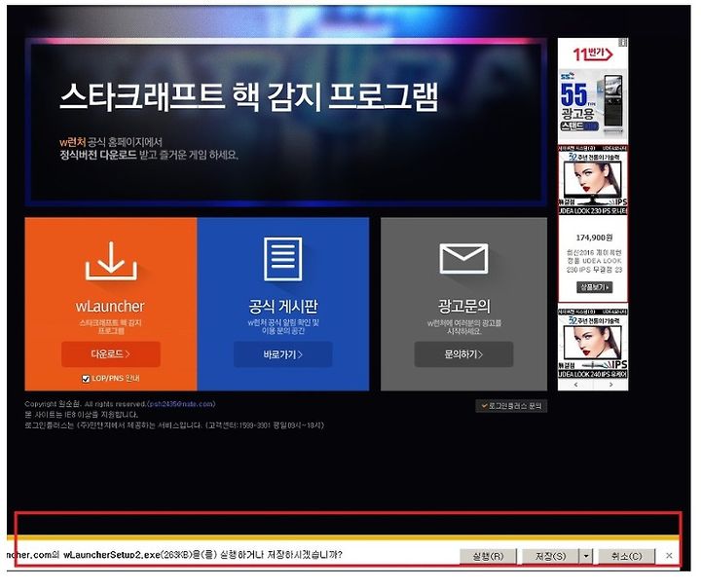The image size is (701, 588).
Task: Open the psh2435@nate.com email link
Action: (181, 404)
